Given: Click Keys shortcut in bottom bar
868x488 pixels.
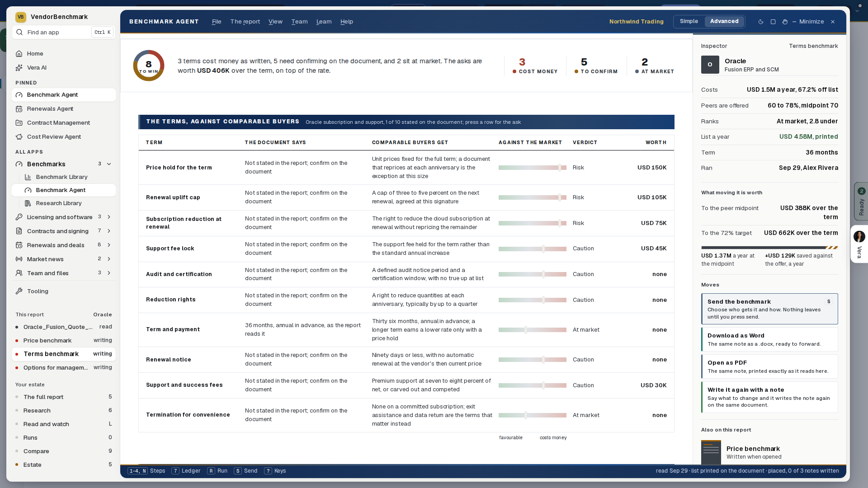Looking at the screenshot, I should 275,471.
